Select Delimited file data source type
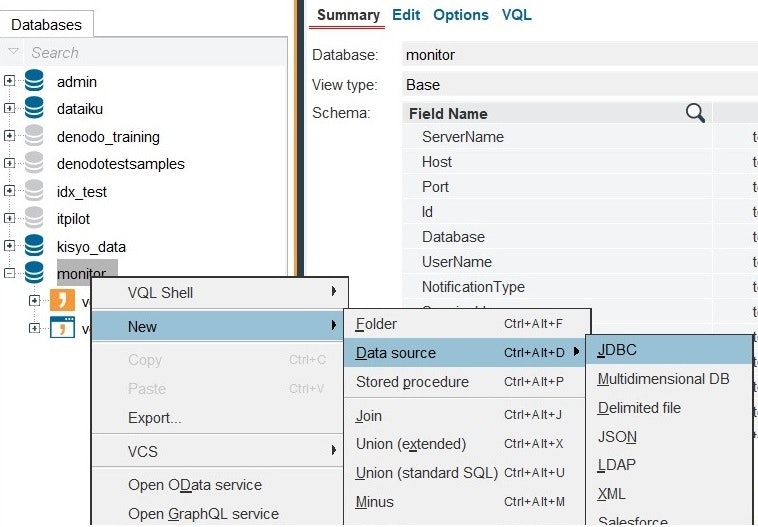758x527 pixels. coord(669,408)
